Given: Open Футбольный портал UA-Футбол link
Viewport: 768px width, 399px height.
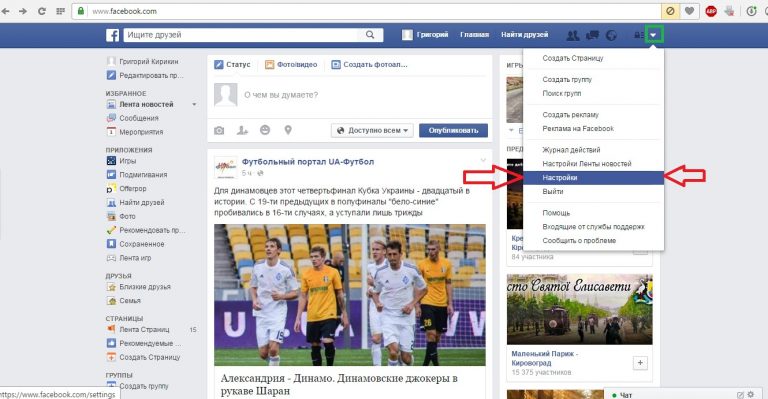Looking at the screenshot, I should tap(308, 162).
